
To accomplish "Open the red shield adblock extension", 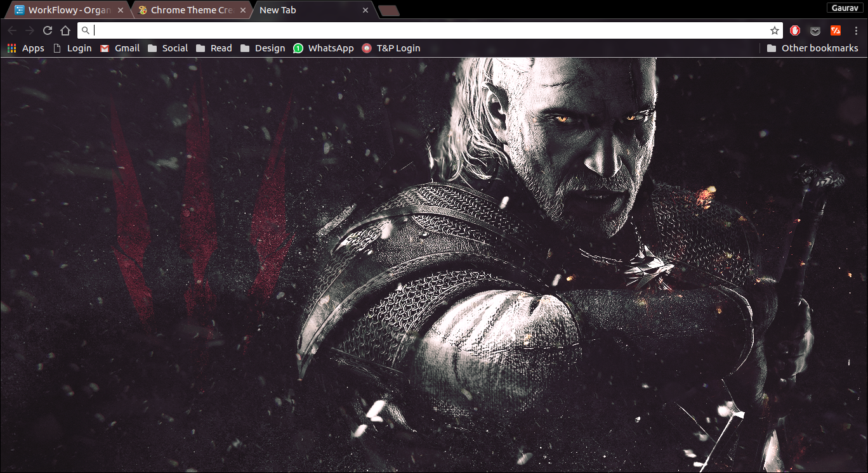I will [x=795, y=30].
